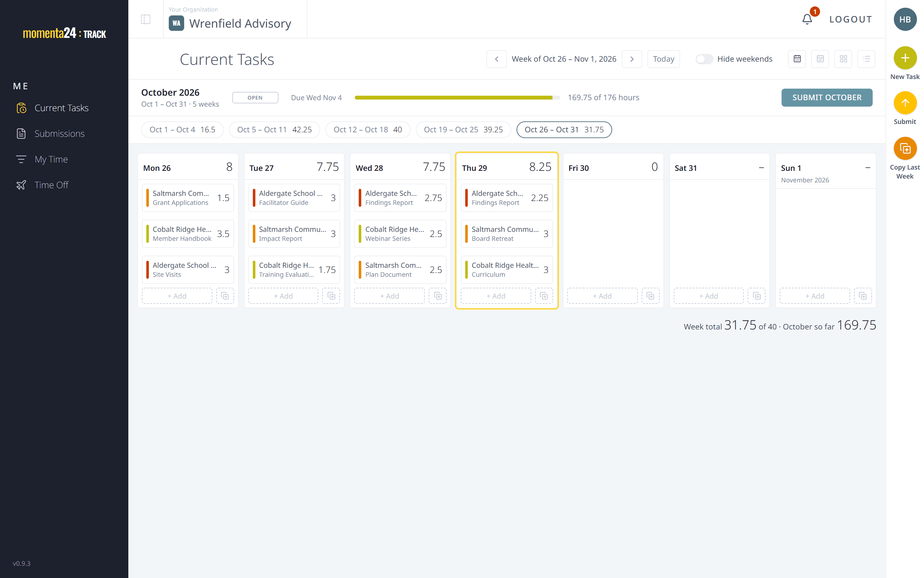Select the Oct 12 – Oct 18 week tab
924x578 pixels.
(368, 130)
